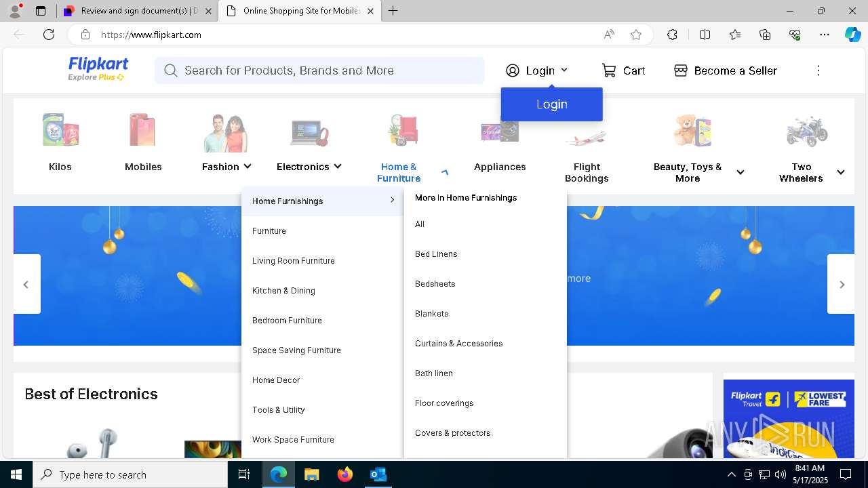The width and height of the screenshot is (868, 488).
Task: Expand the Login dropdown chevron
Action: pos(564,70)
